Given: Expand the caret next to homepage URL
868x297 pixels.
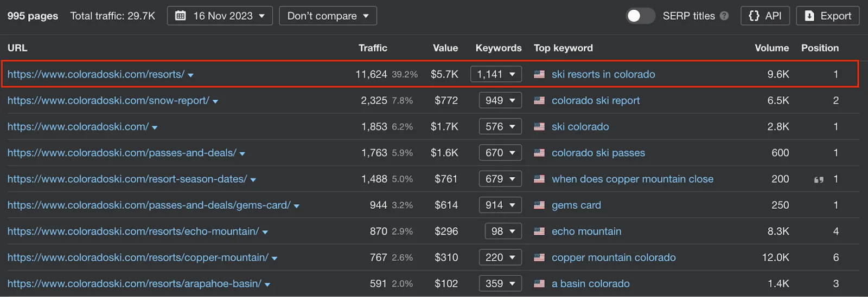Looking at the screenshot, I should tap(155, 127).
